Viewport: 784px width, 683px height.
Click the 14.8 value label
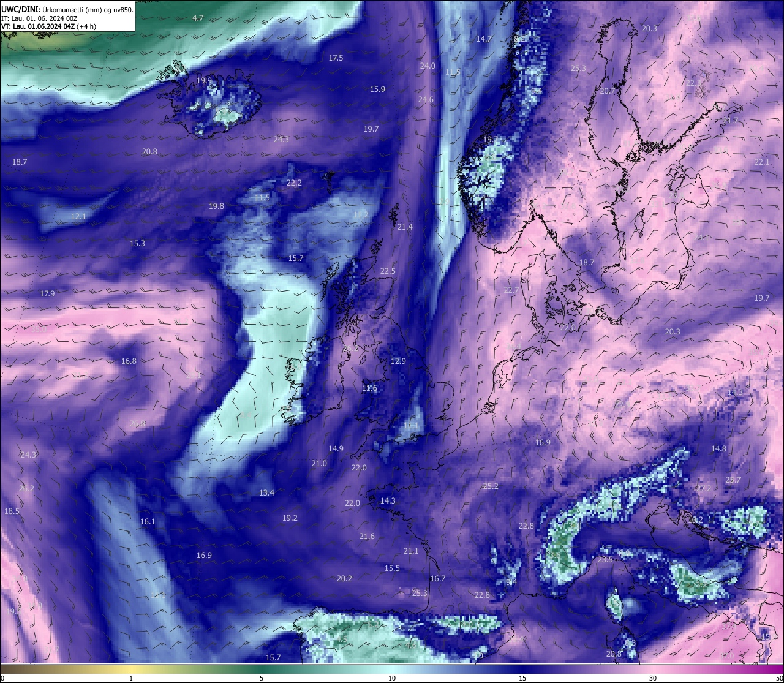point(718,449)
